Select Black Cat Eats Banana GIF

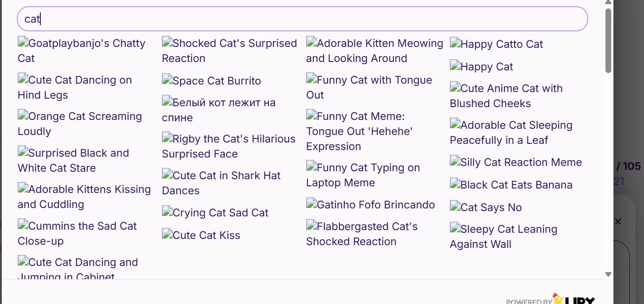tap(511, 185)
